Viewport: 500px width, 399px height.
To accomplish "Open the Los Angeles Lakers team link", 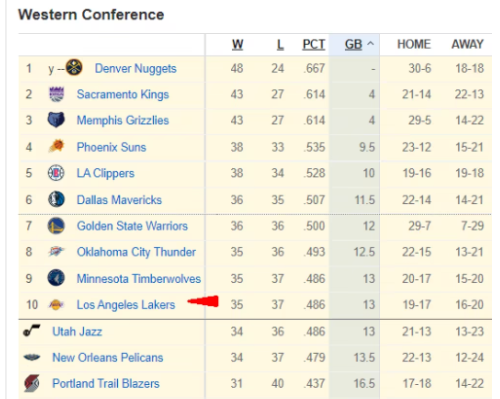I will [126, 305].
